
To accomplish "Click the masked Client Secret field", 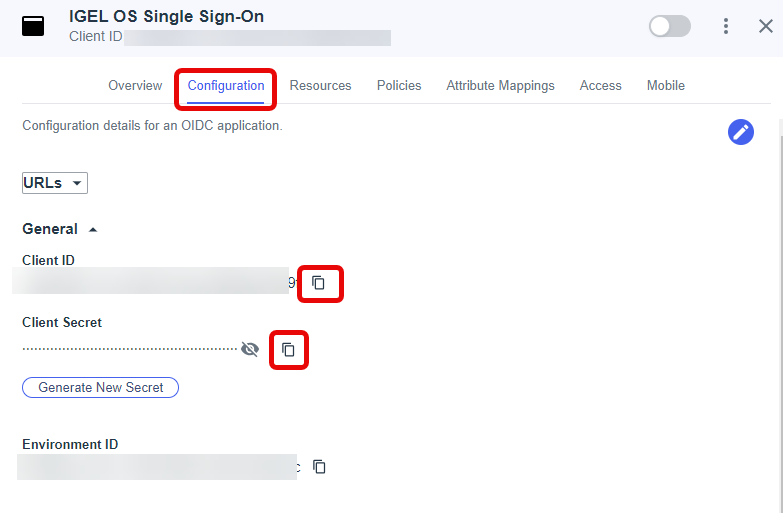I will 130,349.
